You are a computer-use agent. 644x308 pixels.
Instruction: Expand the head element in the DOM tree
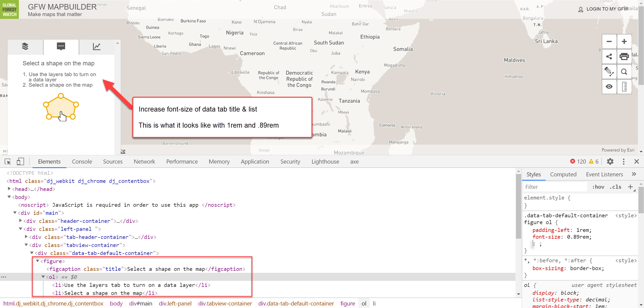tap(9, 189)
